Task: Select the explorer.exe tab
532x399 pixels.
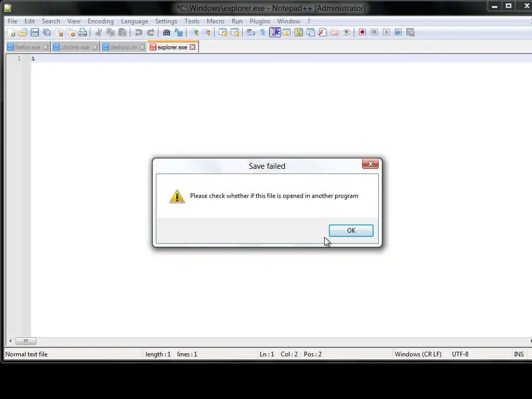Action: point(172,47)
